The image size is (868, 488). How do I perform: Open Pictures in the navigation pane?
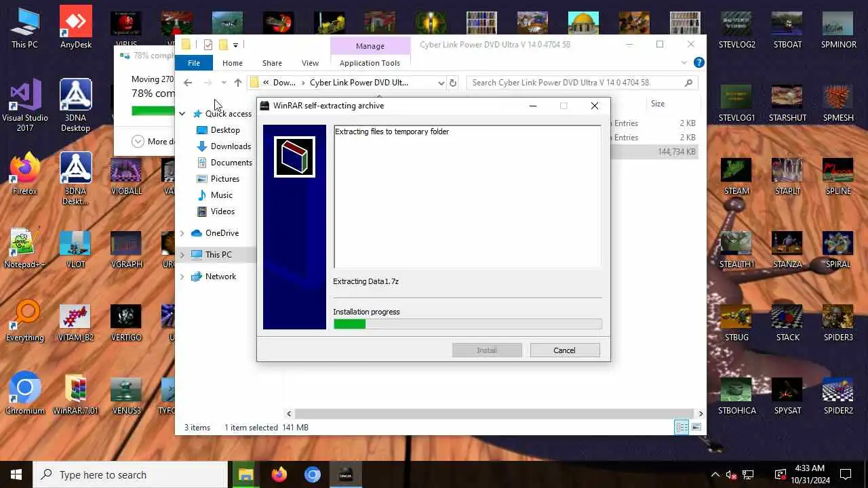coord(224,179)
